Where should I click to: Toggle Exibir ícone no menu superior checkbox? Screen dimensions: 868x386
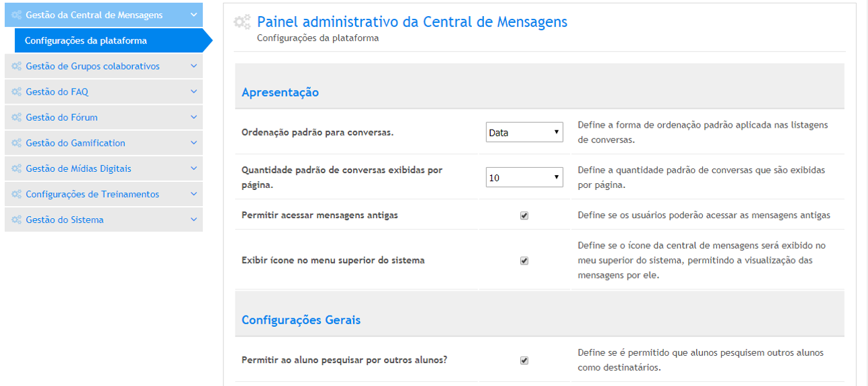coord(524,260)
